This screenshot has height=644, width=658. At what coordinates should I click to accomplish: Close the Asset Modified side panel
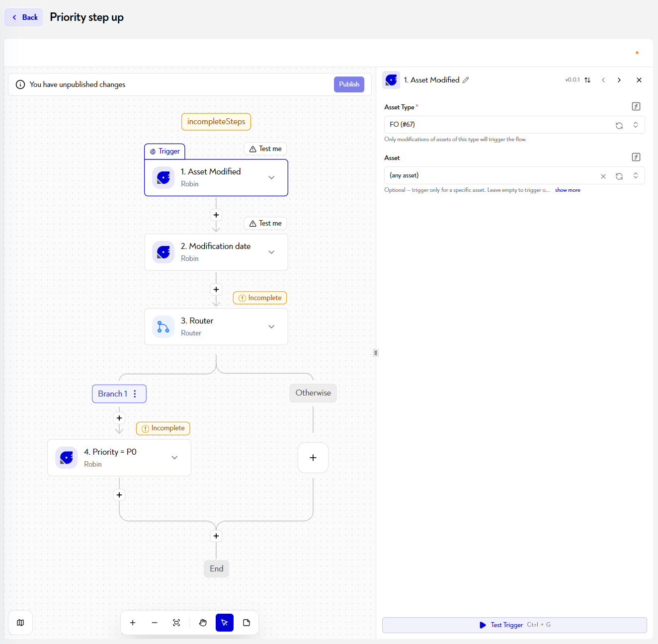coord(639,80)
